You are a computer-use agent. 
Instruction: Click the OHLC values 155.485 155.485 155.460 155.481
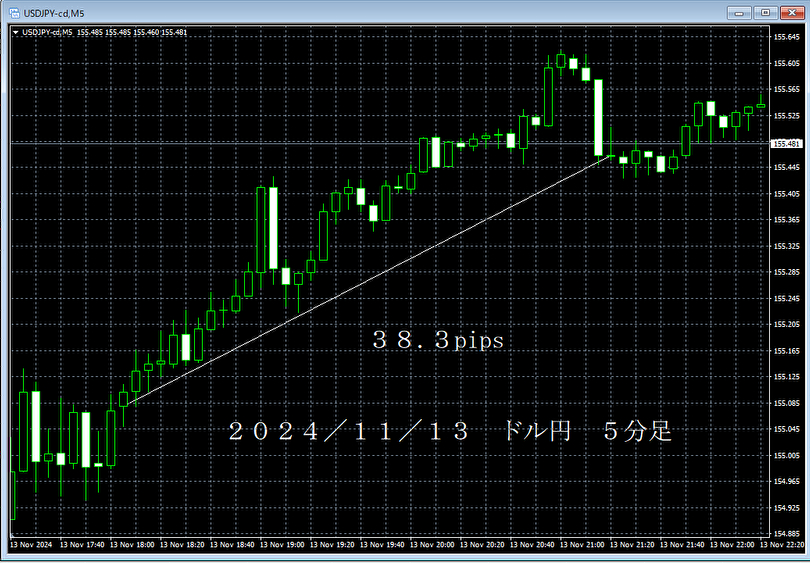coord(132,33)
